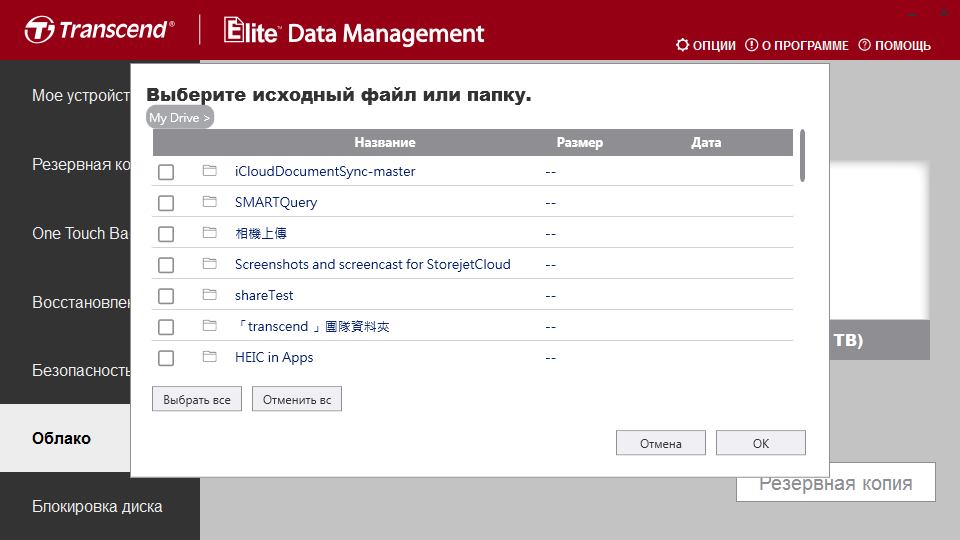Open the One Touch Backup sidebar tab

[65, 233]
